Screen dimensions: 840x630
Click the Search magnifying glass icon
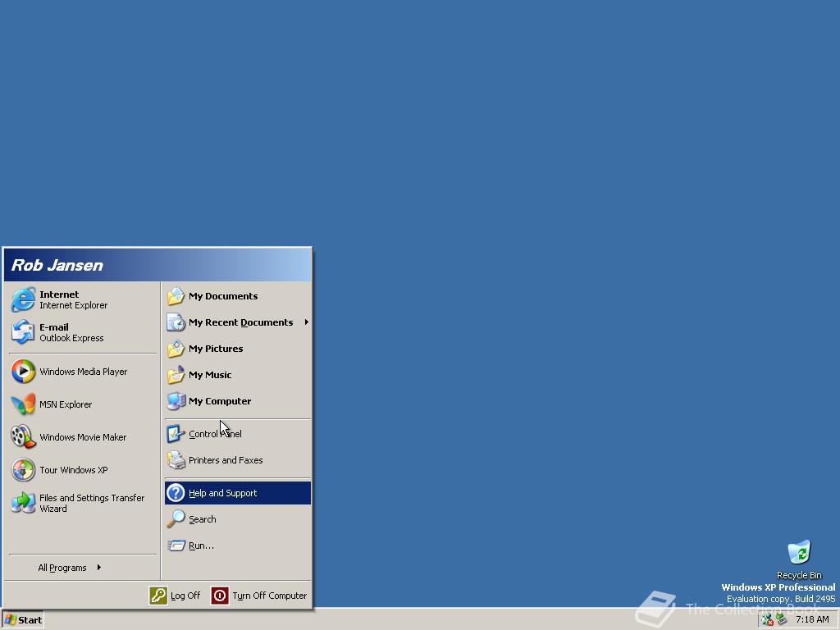tap(176, 519)
